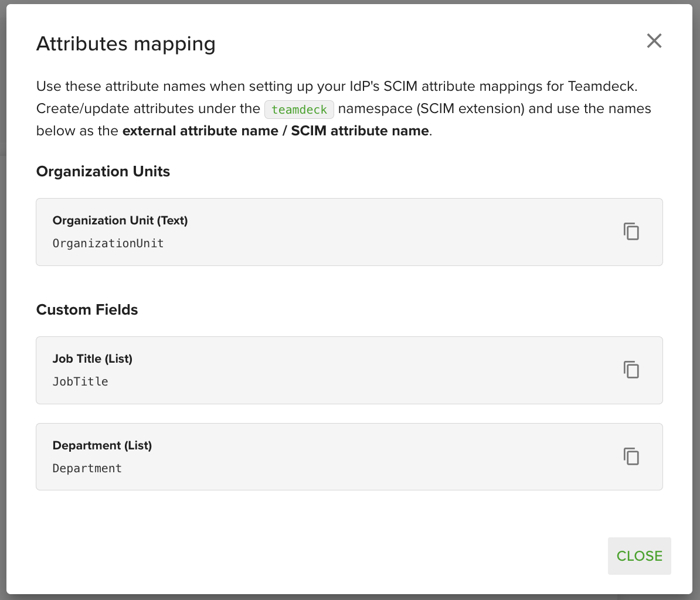Copy the Department attribute name
The height and width of the screenshot is (600, 700).
(631, 456)
